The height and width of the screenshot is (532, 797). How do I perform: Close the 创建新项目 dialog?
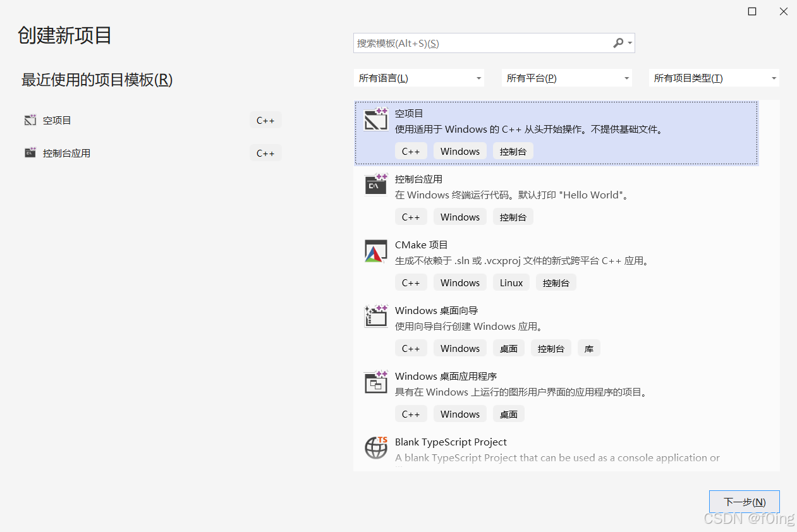click(784, 11)
